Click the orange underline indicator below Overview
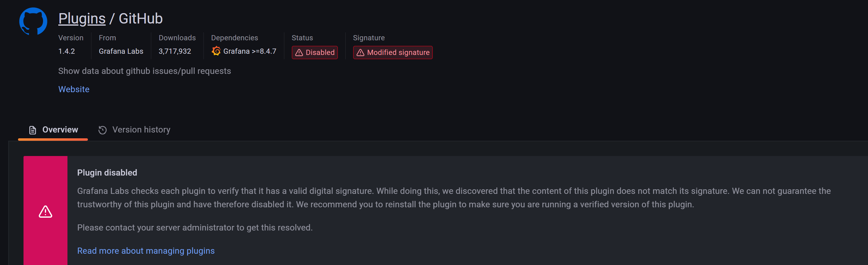This screenshot has height=265, width=868. tap(53, 139)
